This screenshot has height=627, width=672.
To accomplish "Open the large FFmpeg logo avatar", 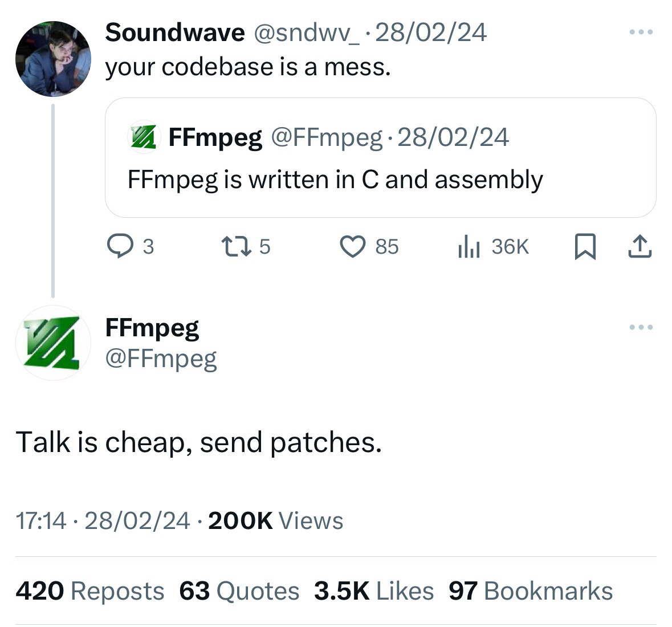I will coord(53,343).
